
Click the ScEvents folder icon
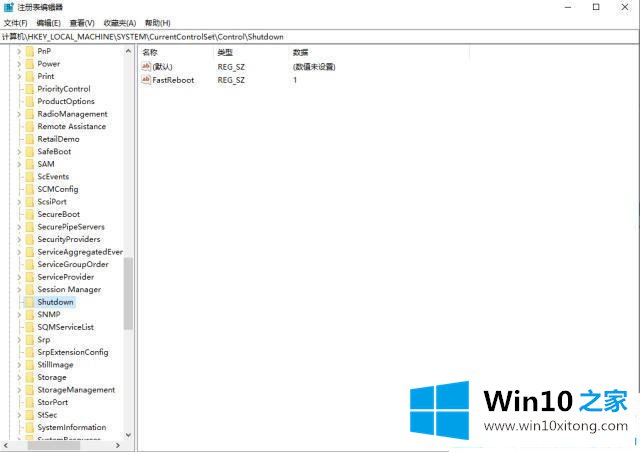pos(29,177)
